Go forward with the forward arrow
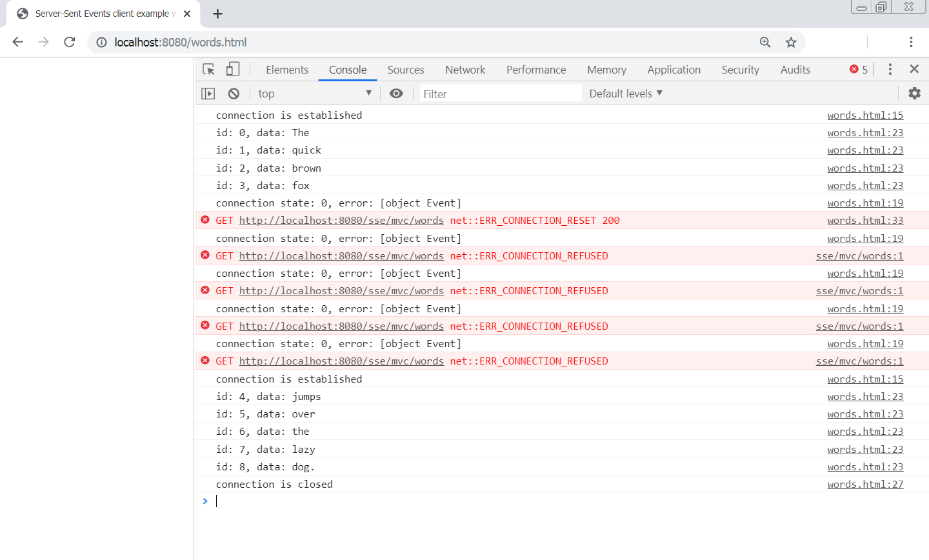This screenshot has height=560, width=929. tap(43, 42)
